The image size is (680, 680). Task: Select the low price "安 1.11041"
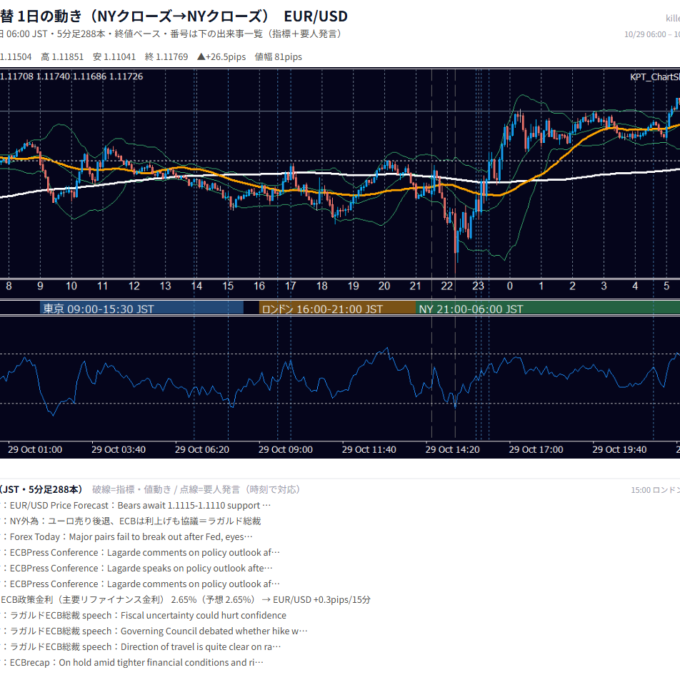click(x=114, y=57)
